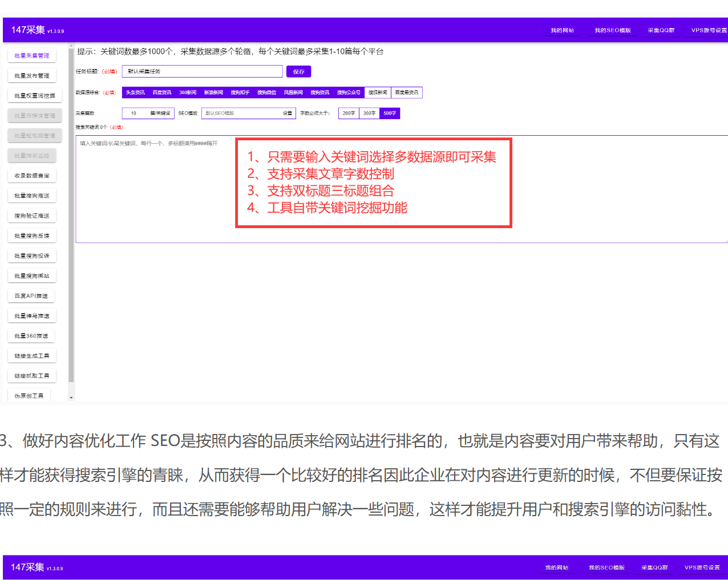The height and width of the screenshot is (580, 728).
Task: Open 收录数据查询 in the sidebar
Action: tap(32, 176)
